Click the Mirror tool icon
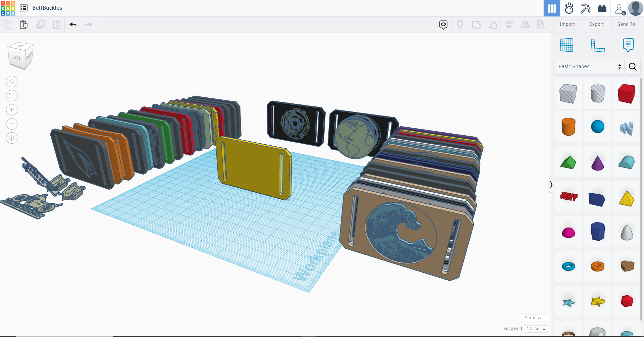 525,25
